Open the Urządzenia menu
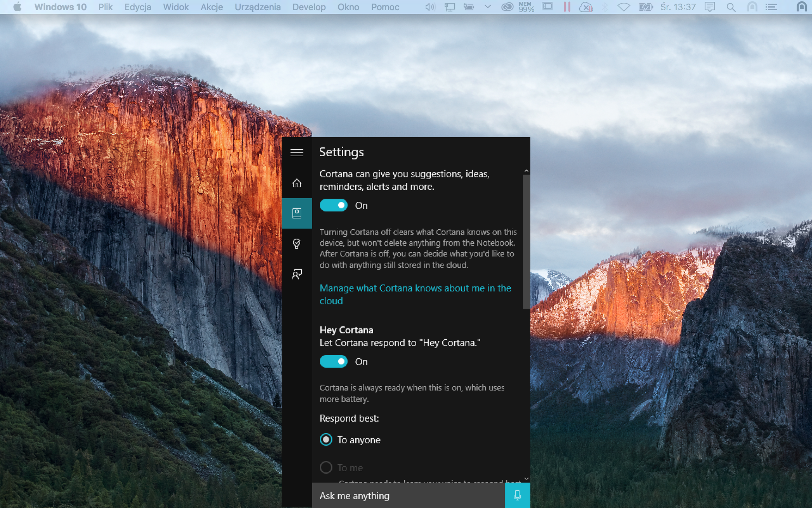812x508 pixels. [x=258, y=7]
